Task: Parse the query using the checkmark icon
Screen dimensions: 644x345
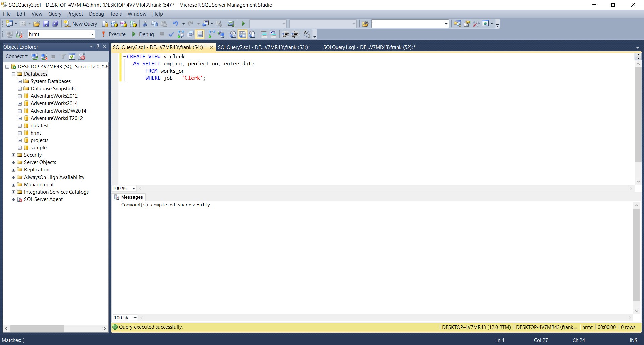Action: pos(171,34)
